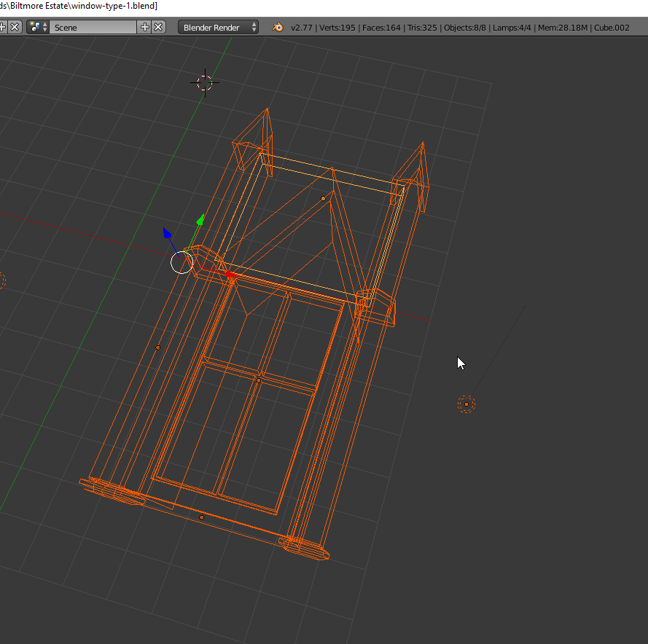Click the Tris:325 statistic
This screenshot has height=644, width=648.
pyautogui.click(x=422, y=28)
